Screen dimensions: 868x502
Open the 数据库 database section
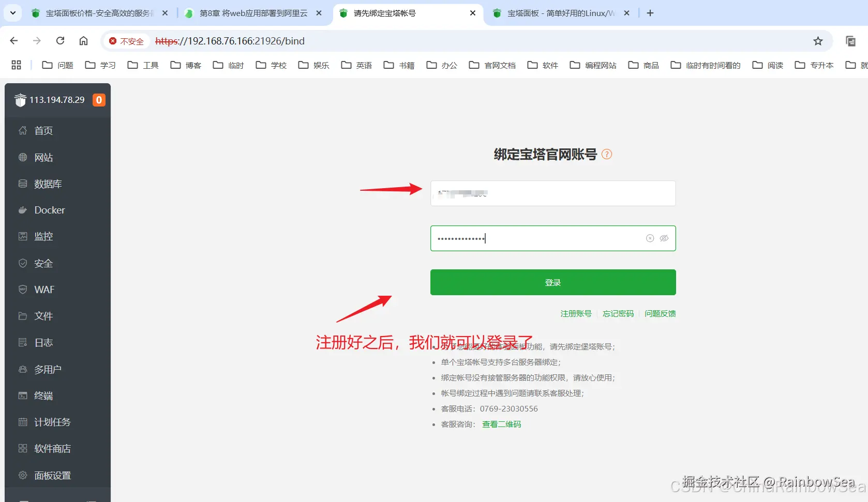tap(49, 184)
